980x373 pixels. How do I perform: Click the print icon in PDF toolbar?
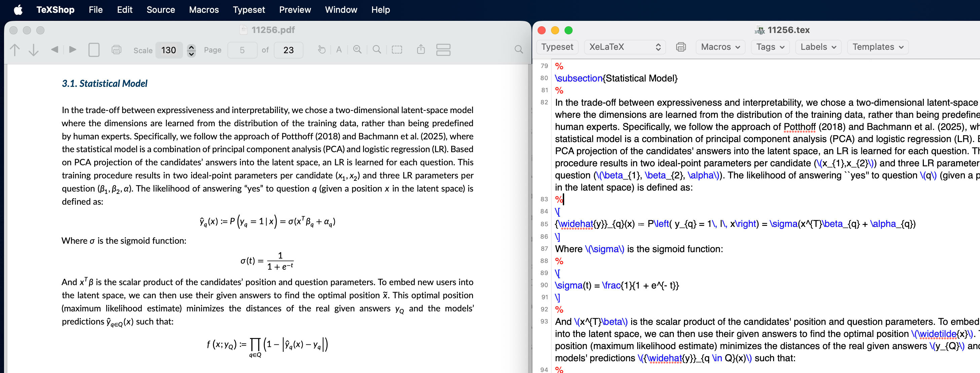[116, 50]
